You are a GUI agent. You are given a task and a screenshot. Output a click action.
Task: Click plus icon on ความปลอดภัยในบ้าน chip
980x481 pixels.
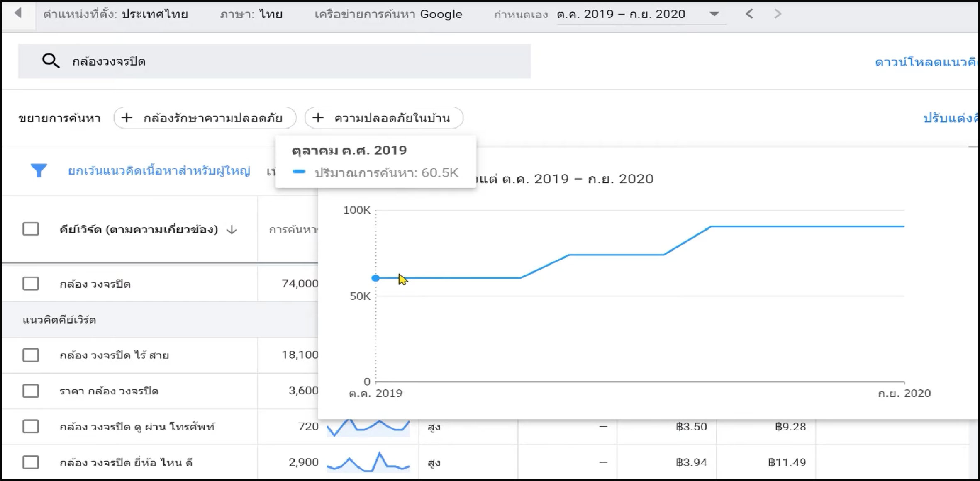[318, 118]
